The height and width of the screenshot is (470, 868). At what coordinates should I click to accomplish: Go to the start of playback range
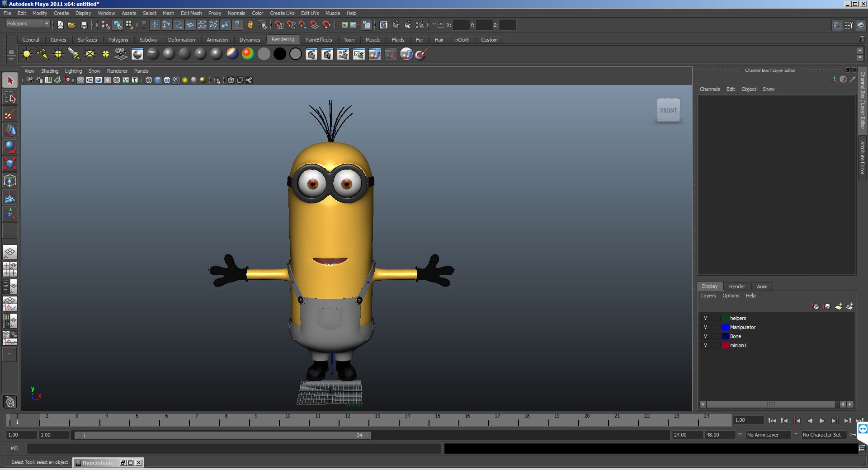[772, 421]
